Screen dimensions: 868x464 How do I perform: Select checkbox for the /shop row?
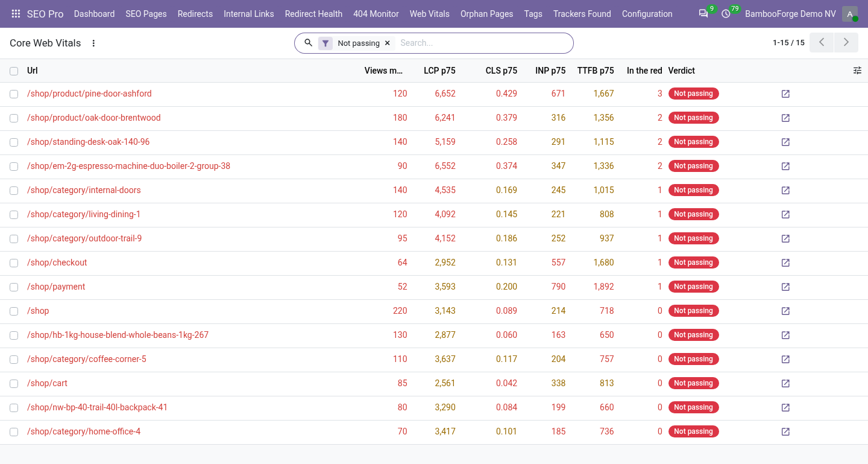pyautogui.click(x=14, y=311)
